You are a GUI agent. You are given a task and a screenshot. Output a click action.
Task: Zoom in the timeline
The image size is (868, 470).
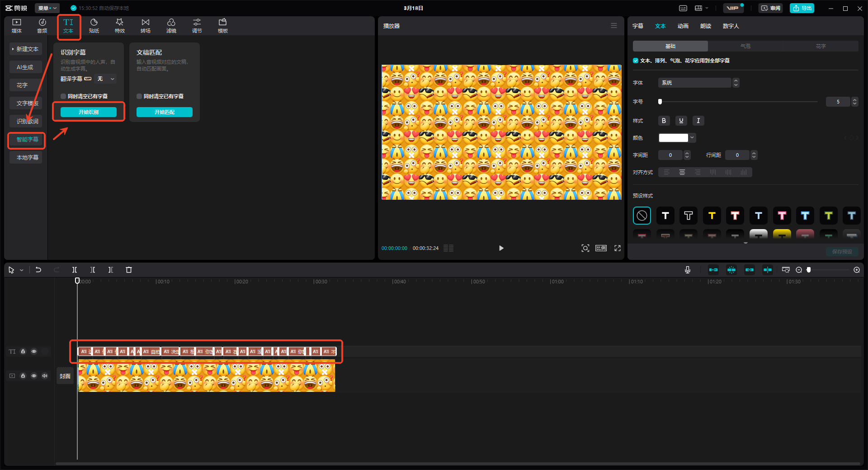pyautogui.click(x=857, y=270)
